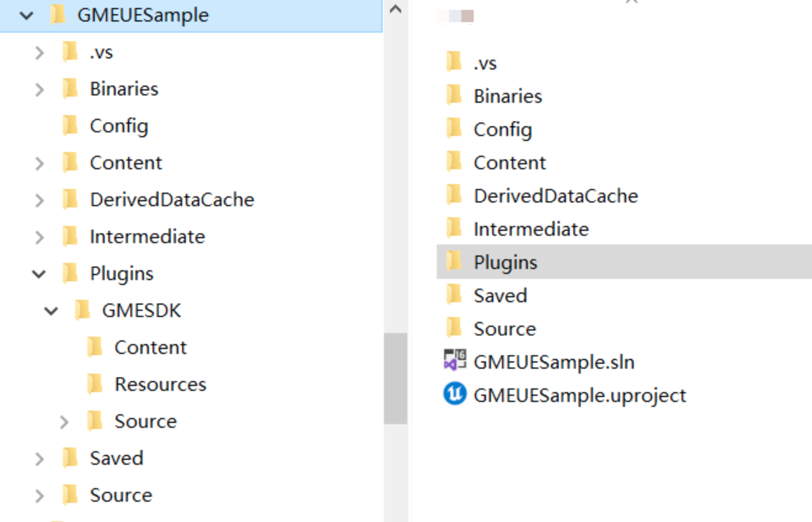
Task: Click the Saved folder icon in file list
Action: 454,295
